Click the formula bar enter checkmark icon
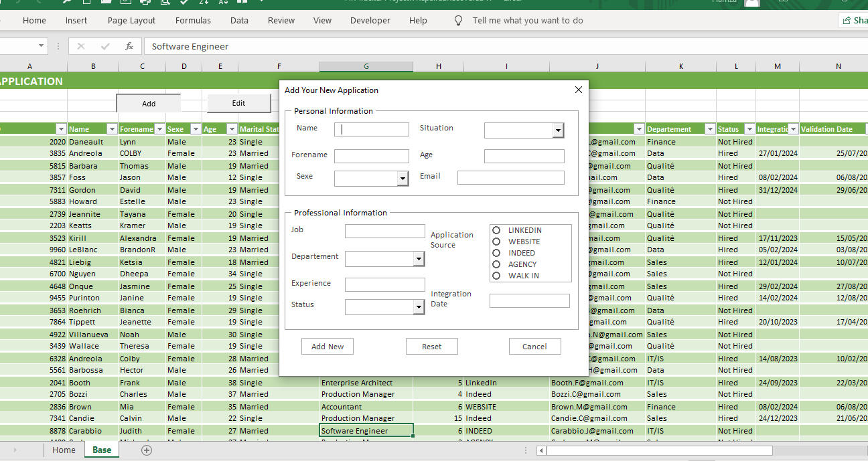 pyautogui.click(x=105, y=46)
